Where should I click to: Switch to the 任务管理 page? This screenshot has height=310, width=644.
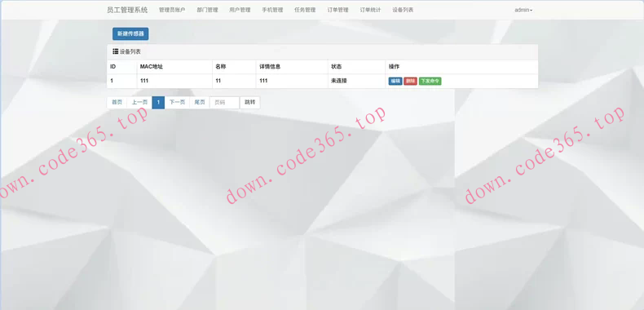click(x=305, y=10)
